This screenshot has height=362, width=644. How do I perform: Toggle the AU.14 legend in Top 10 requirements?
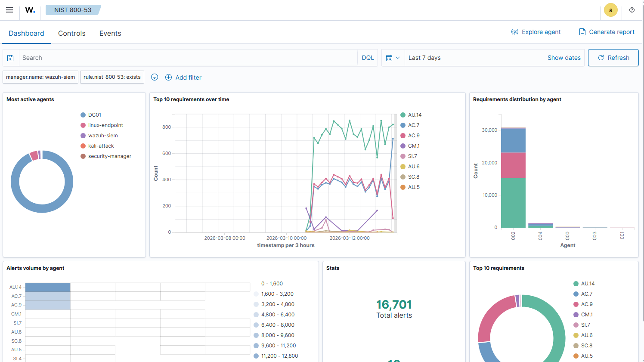(587, 283)
